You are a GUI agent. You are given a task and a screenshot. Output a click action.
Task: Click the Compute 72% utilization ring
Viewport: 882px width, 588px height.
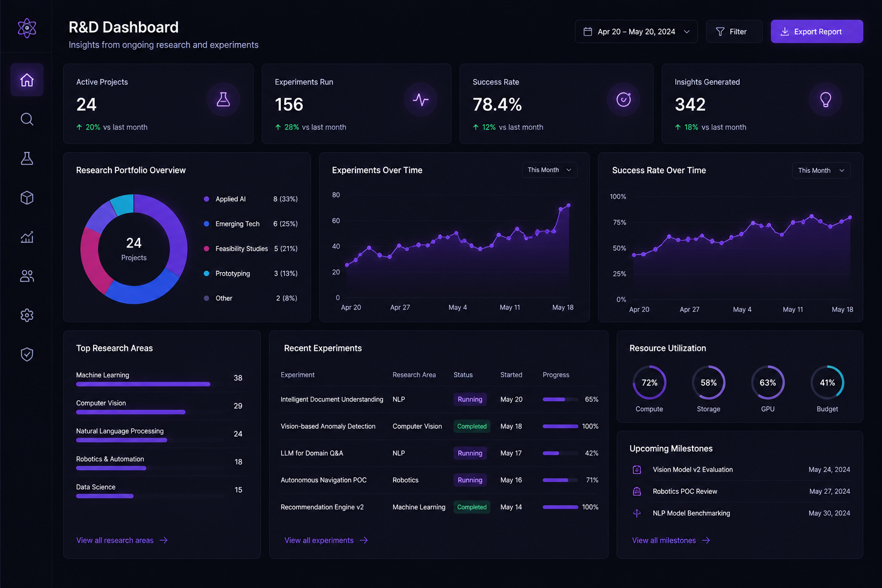click(x=649, y=382)
